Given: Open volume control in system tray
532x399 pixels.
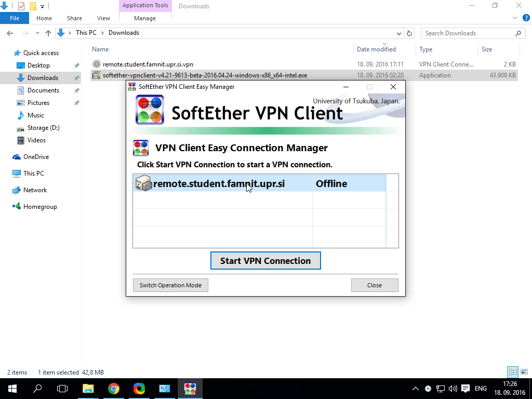Looking at the screenshot, I should [453, 389].
